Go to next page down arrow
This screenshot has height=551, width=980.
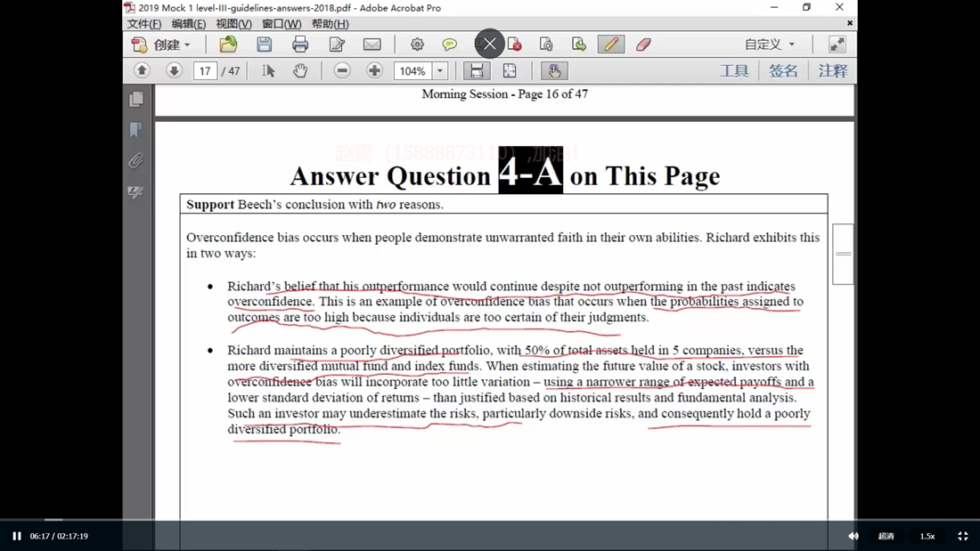click(x=174, y=70)
